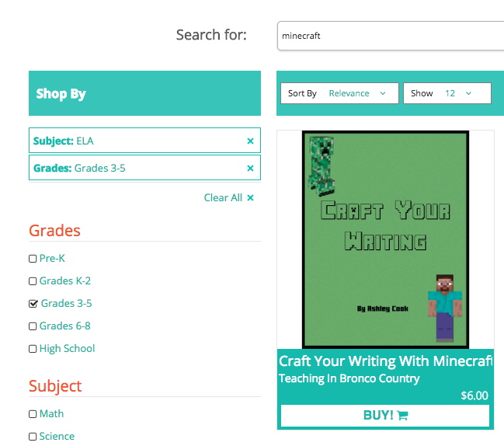
Task: Open the Craft Your Writing cover thumbnail
Action: pos(385,239)
